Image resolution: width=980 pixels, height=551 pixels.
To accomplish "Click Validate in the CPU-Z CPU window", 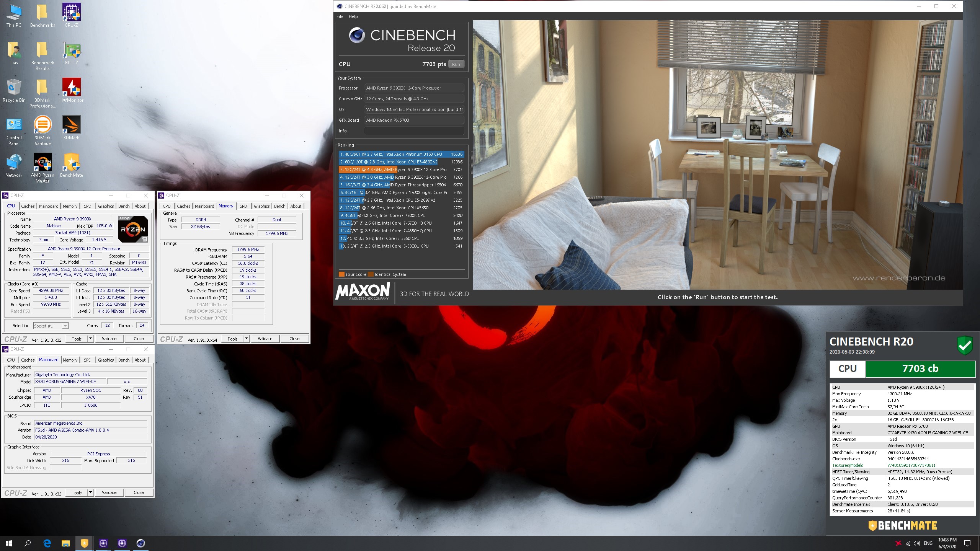I will click(x=109, y=339).
